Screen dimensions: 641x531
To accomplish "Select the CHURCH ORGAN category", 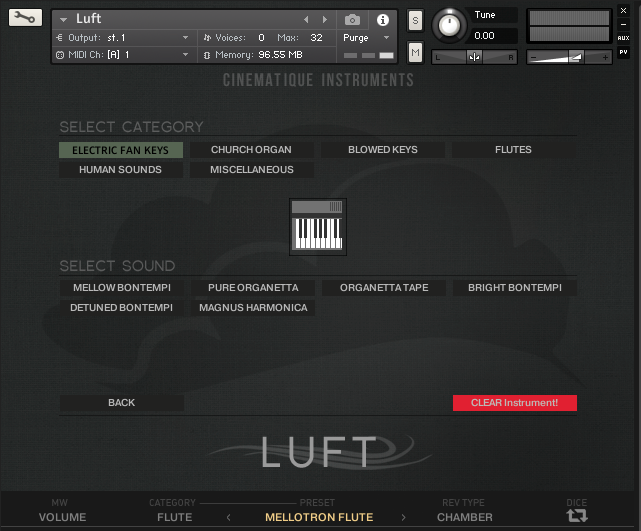I will [251, 150].
